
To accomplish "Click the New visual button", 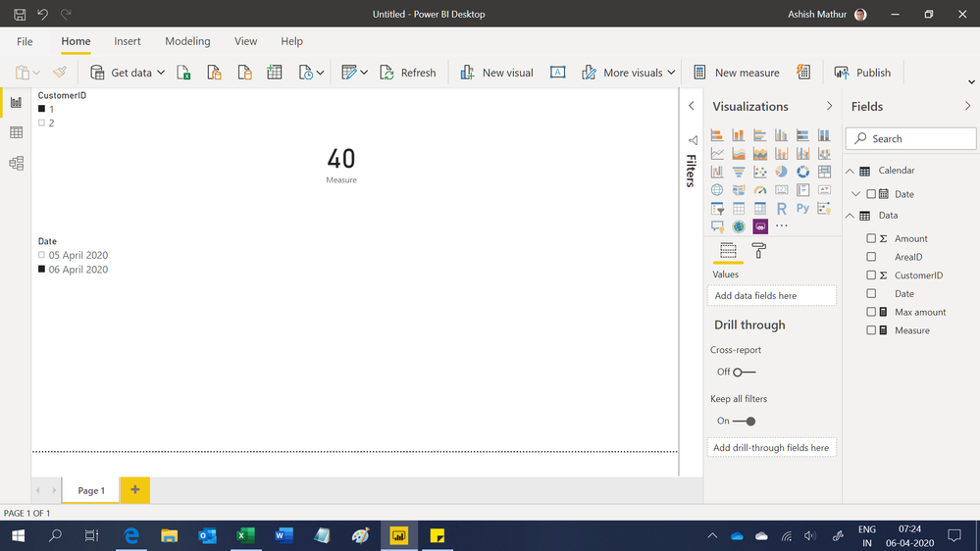I will coord(497,73).
